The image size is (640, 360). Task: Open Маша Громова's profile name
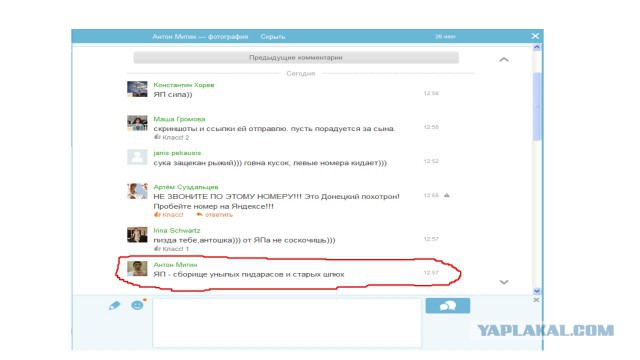[179, 119]
